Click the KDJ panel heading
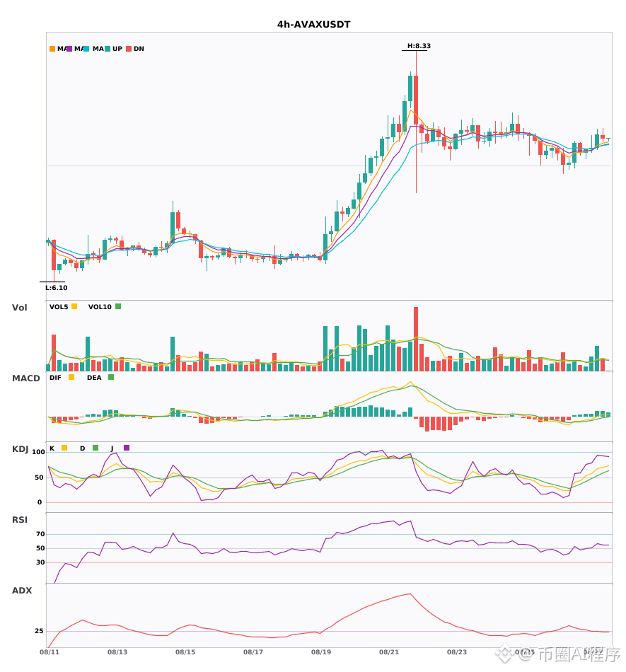Image resolution: width=626 pixels, height=672 pixels. click(x=20, y=449)
